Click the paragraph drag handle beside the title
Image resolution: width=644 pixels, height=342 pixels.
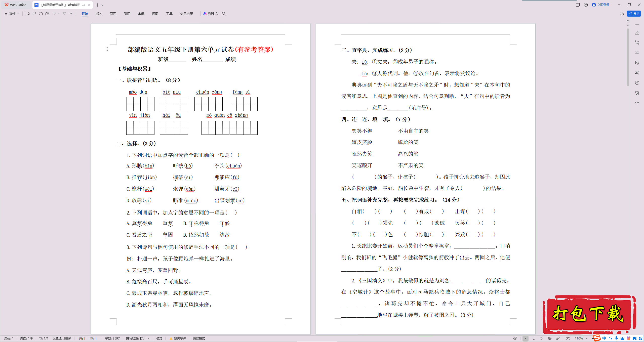pyautogui.click(x=107, y=49)
